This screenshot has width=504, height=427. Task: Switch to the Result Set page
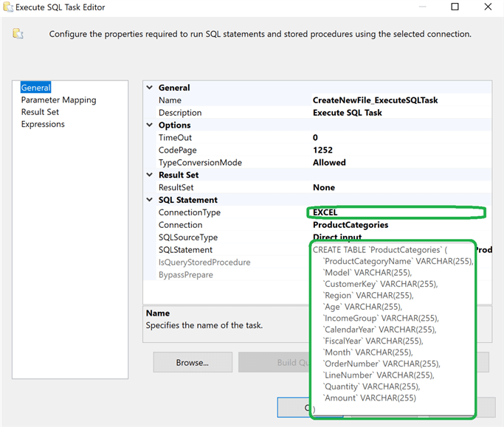click(40, 112)
